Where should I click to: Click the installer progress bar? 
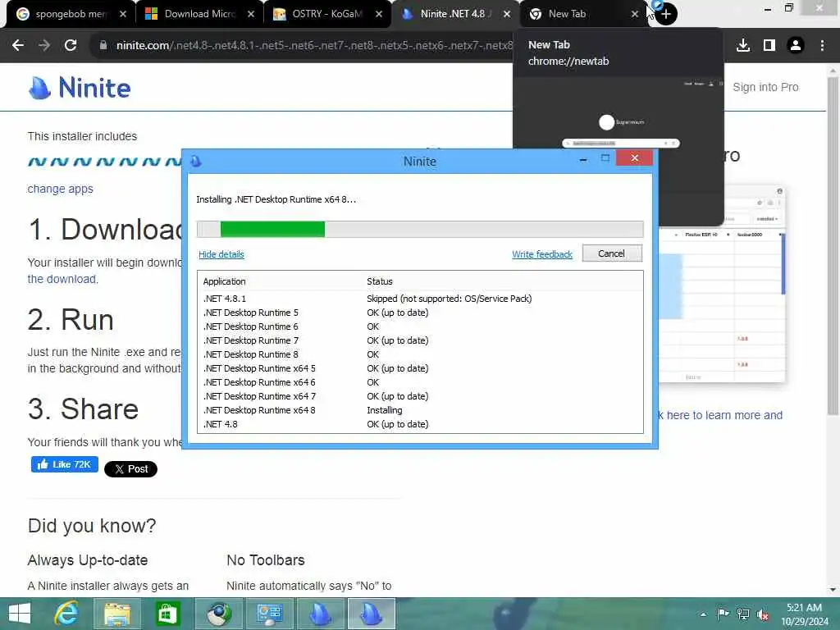420,230
